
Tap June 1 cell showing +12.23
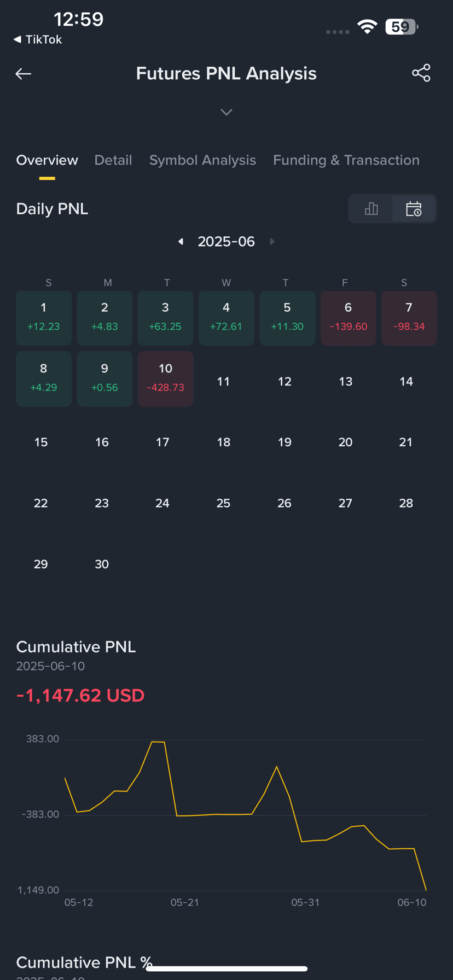pyautogui.click(x=44, y=318)
